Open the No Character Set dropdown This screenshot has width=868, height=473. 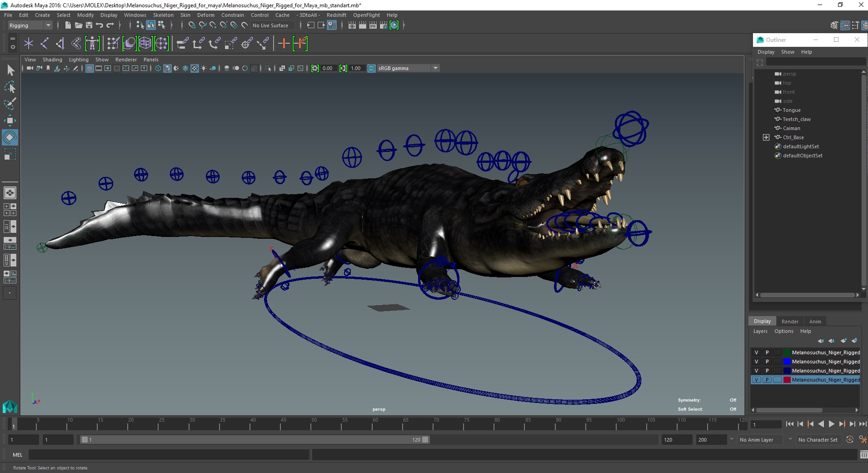pyautogui.click(x=818, y=440)
